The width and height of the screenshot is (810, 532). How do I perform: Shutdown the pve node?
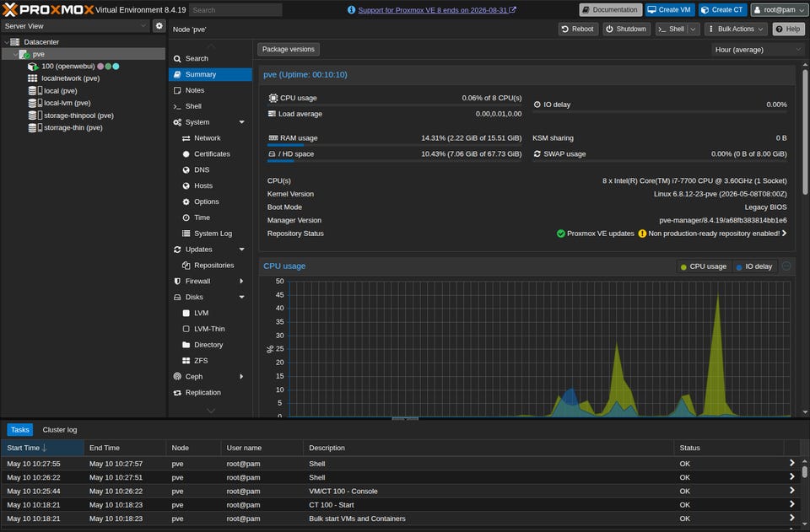[625, 29]
